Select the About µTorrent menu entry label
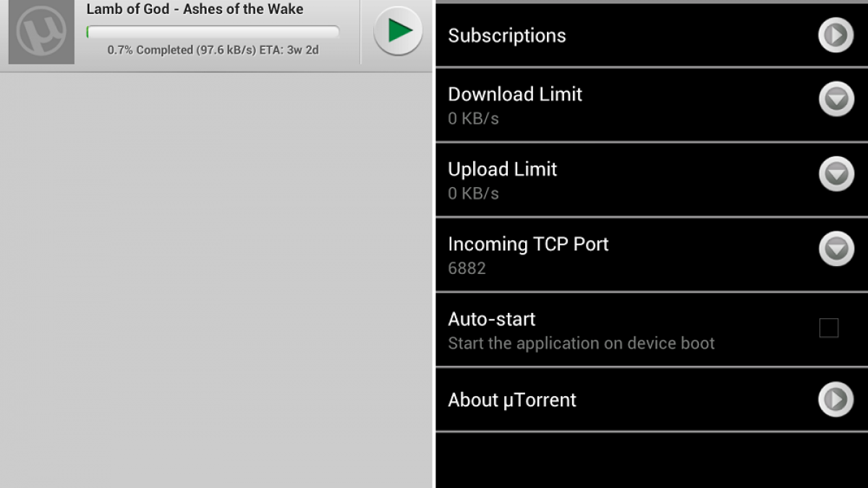This screenshot has width=868, height=488. tap(512, 400)
